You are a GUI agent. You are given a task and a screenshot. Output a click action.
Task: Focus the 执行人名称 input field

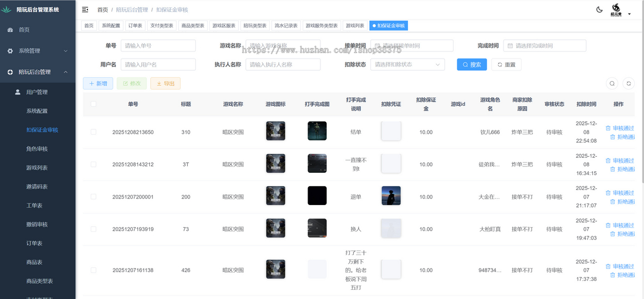coord(283,64)
